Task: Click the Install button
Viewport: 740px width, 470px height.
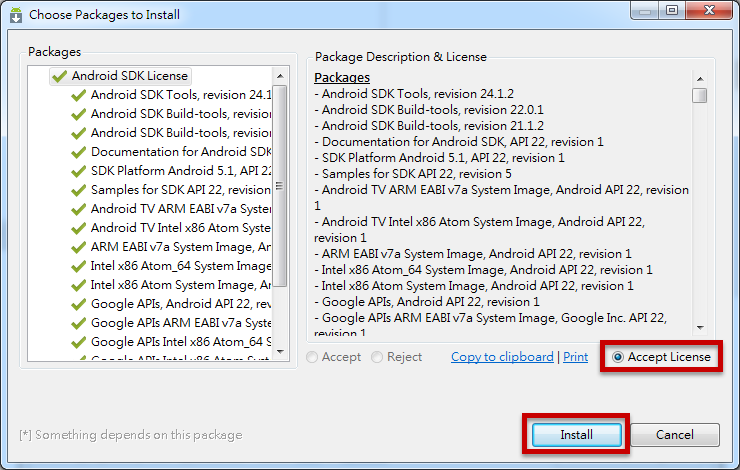Action: tap(576, 435)
